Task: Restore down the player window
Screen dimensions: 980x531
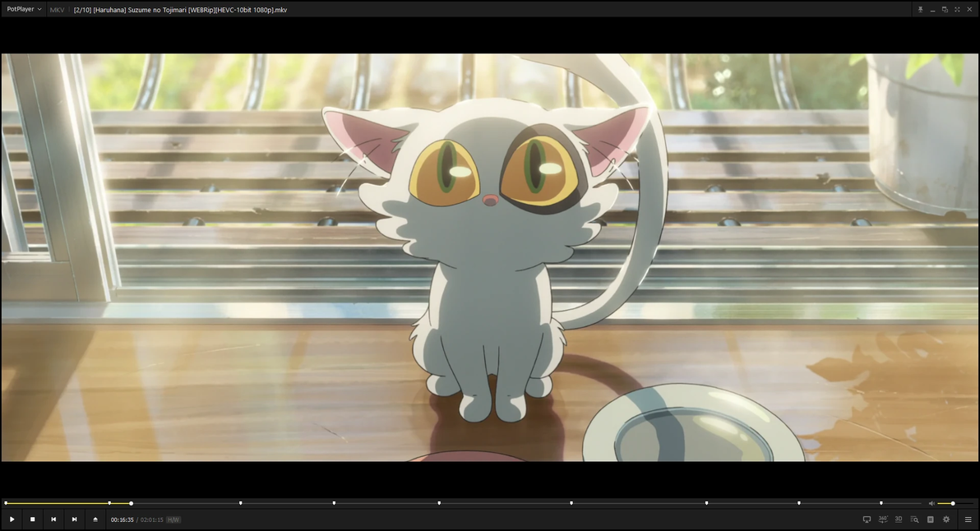Action: 945,9
